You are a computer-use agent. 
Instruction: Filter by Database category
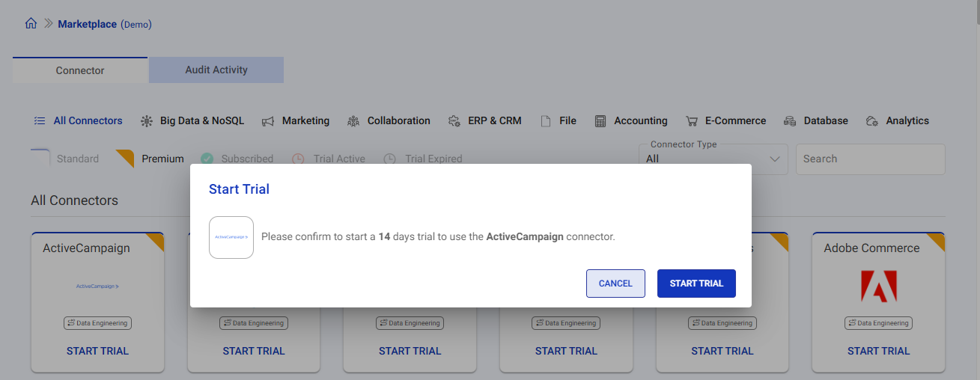point(816,120)
